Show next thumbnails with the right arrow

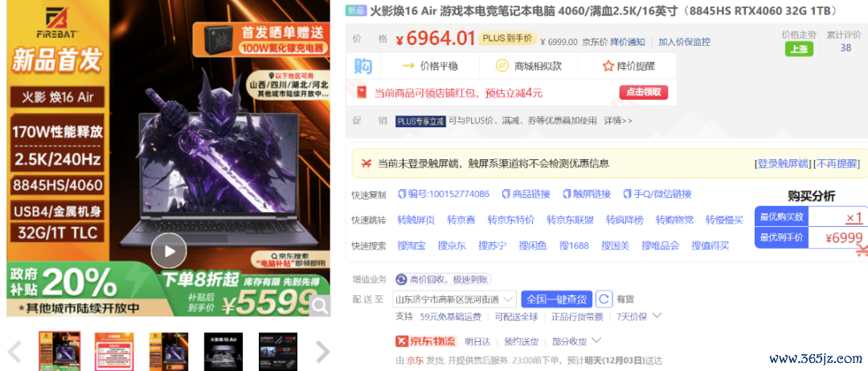(x=322, y=352)
